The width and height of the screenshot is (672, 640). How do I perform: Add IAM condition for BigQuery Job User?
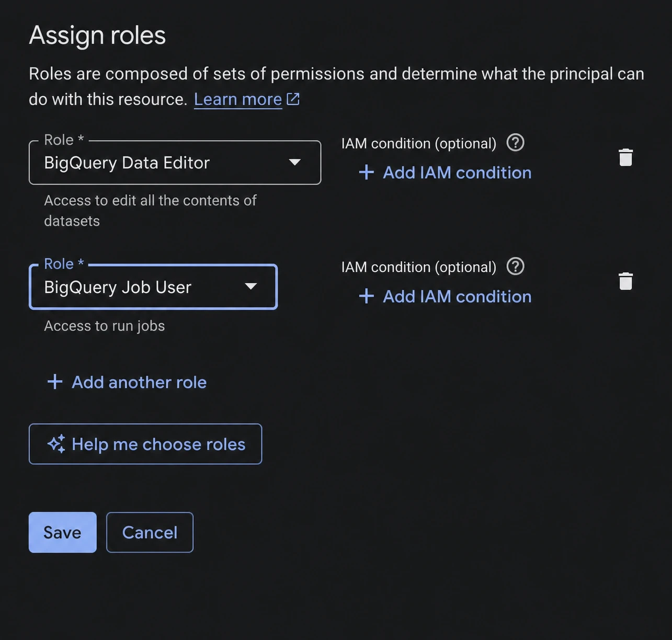pyautogui.click(x=445, y=296)
